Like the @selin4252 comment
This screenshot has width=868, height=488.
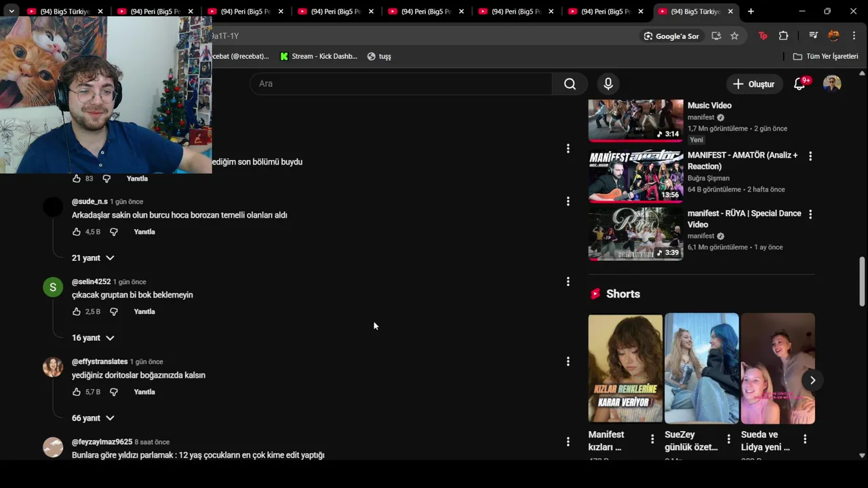click(x=77, y=312)
